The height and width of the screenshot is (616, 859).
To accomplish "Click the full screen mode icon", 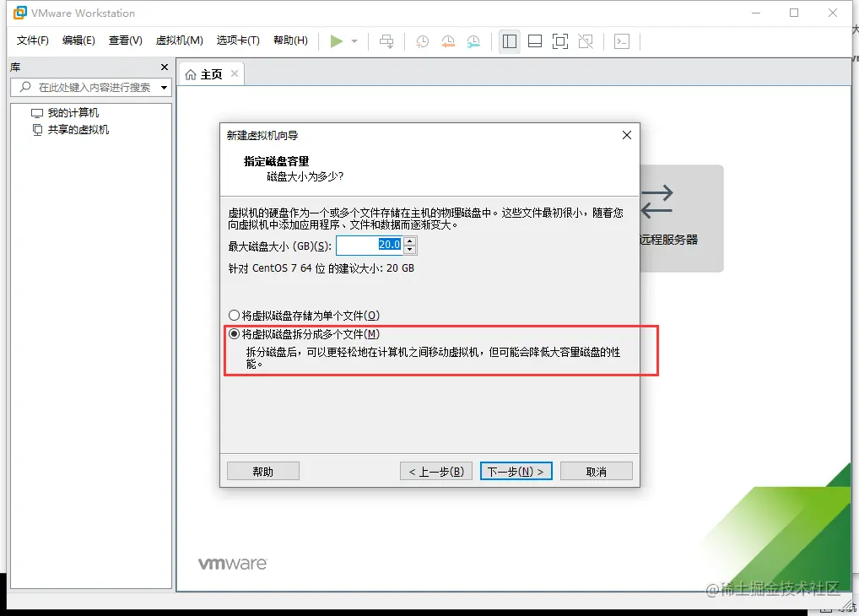I will click(x=560, y=41).
